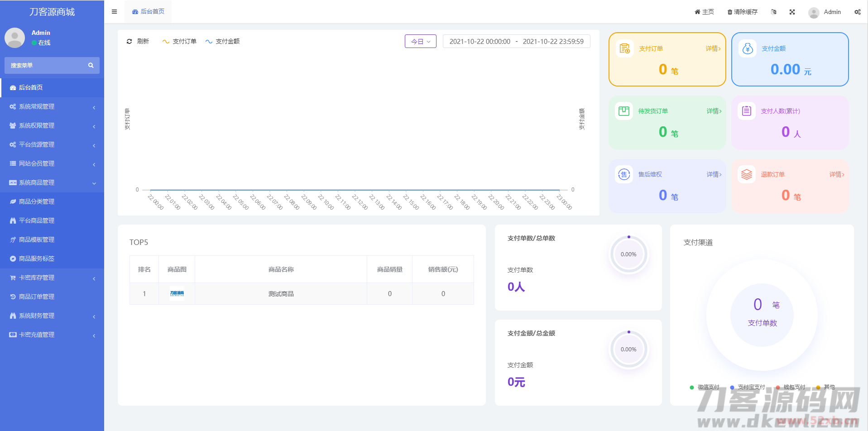
Task: Select the 后台首页 tab
Action: tap(149, 12)
